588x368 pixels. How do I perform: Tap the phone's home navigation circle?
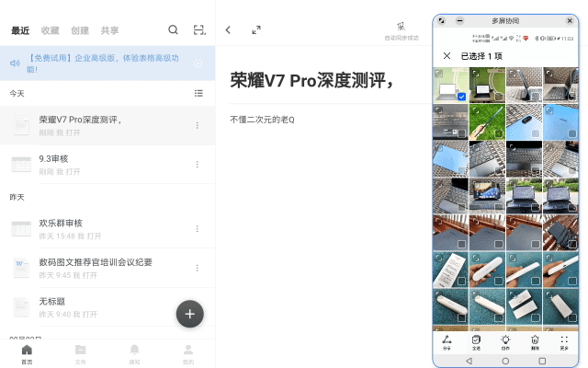coord(505,361)
